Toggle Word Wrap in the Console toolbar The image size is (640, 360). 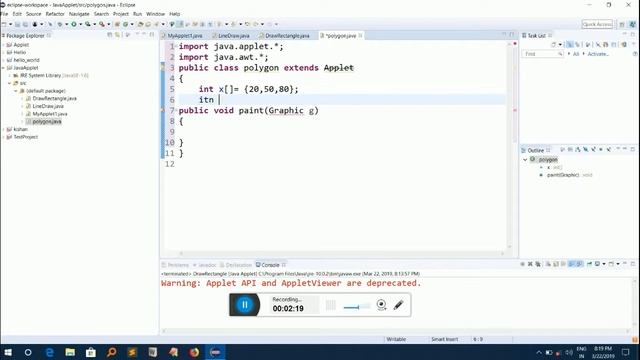pos(564,264)
